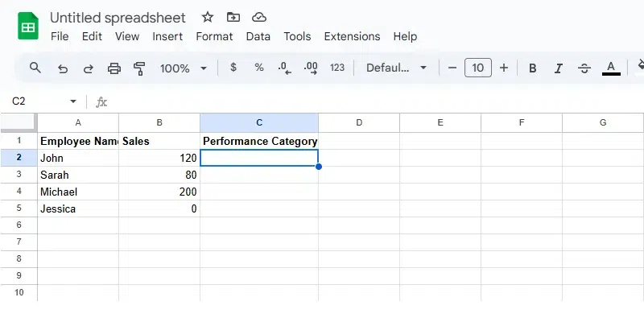Undo the last action

(63, 68)
